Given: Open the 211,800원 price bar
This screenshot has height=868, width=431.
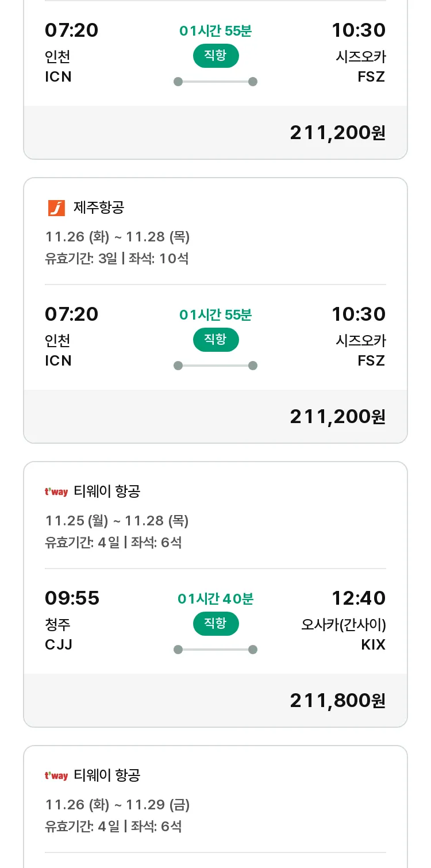Looking at the screenshot, I should pyautogui.click(x=215, y=700).
